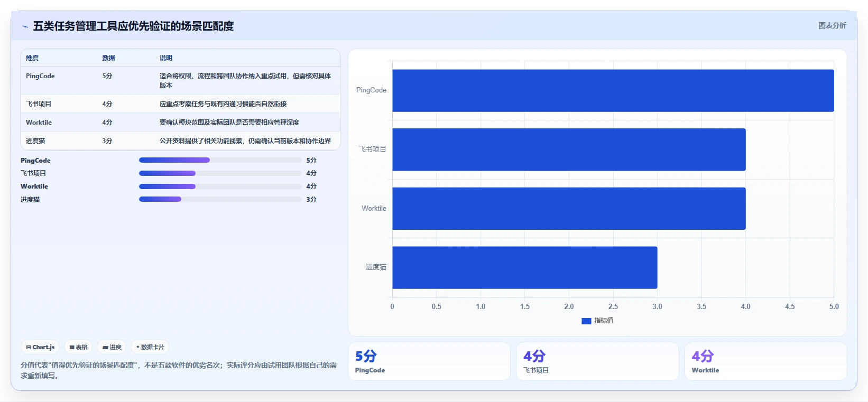The width and height of the screenshot is (868, 402).
Task: Click the PingCode label on the chart axis
Action: tap(371, 90)
